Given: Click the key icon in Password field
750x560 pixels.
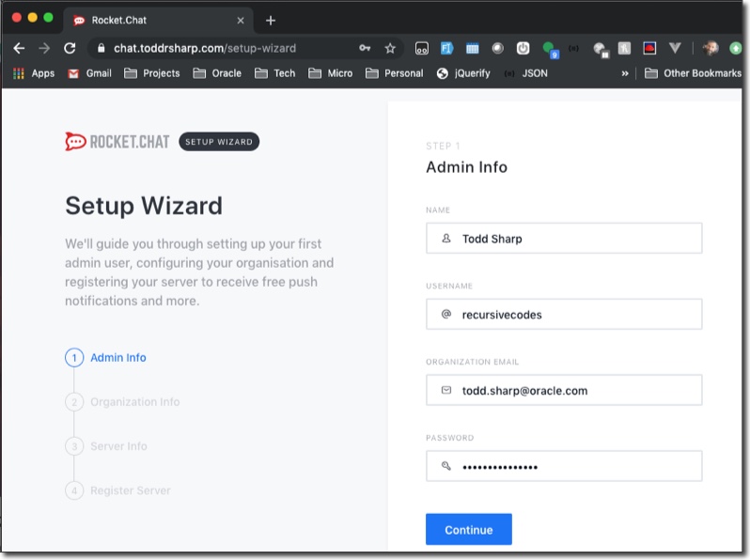Looking at the screenshot, I should point(446,466).
